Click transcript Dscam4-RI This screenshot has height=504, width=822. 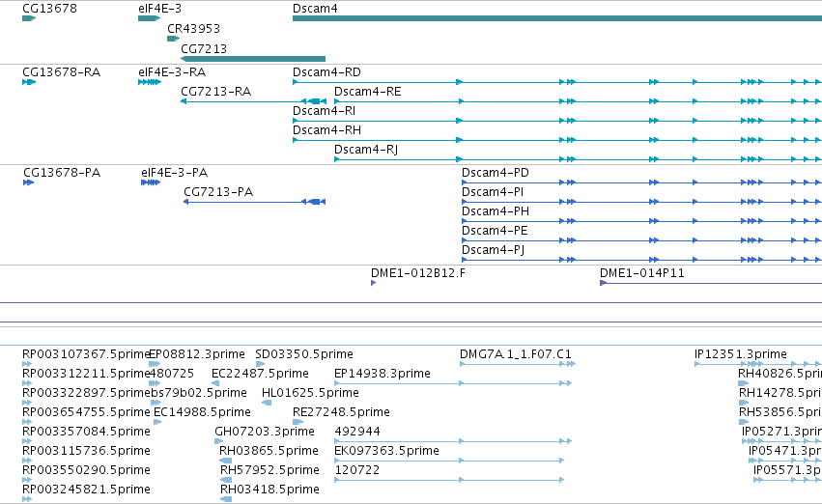coord(324,111)
